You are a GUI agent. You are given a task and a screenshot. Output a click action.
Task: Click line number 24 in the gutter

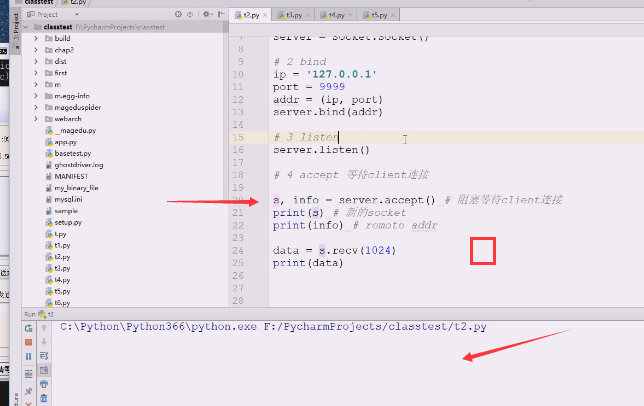pos(238,250)
